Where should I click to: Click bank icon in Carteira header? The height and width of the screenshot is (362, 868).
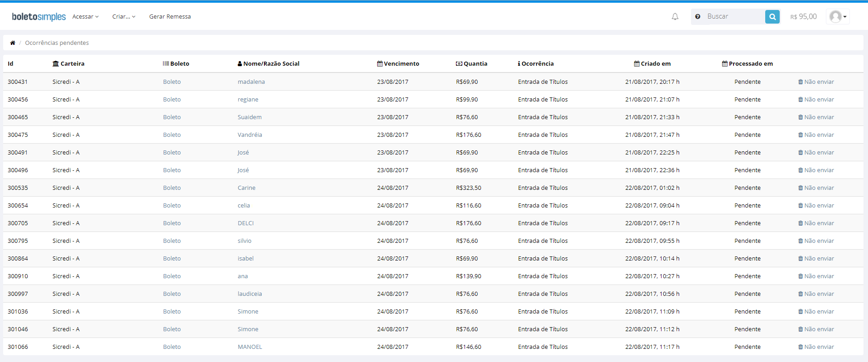56,64
